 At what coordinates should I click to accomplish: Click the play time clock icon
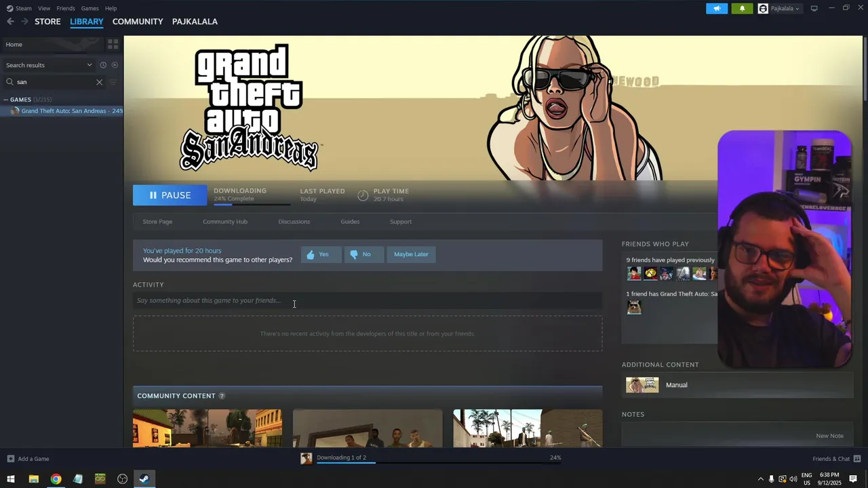363,195
